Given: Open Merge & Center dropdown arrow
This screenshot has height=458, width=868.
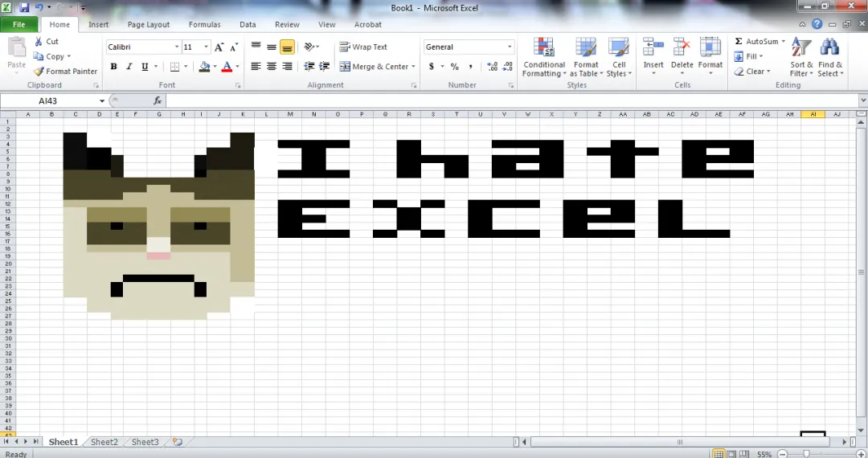Looking at the screenshot, I should pos(414,67).
